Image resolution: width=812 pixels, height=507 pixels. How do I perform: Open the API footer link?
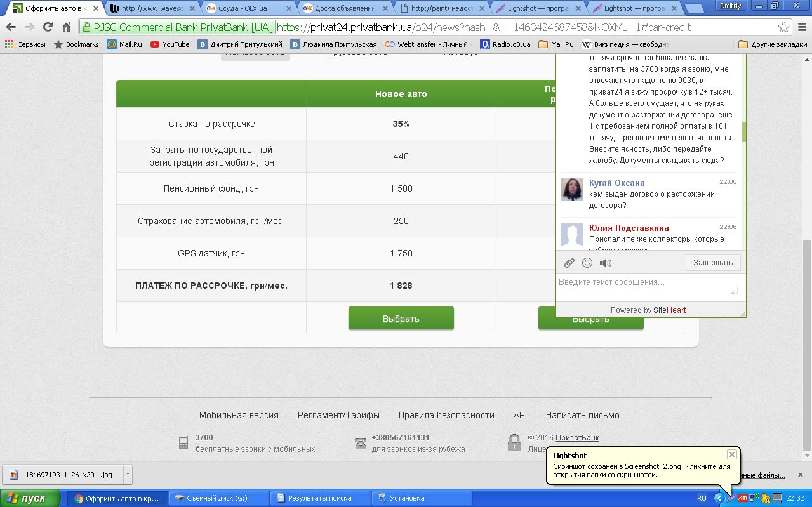[520, 415]
